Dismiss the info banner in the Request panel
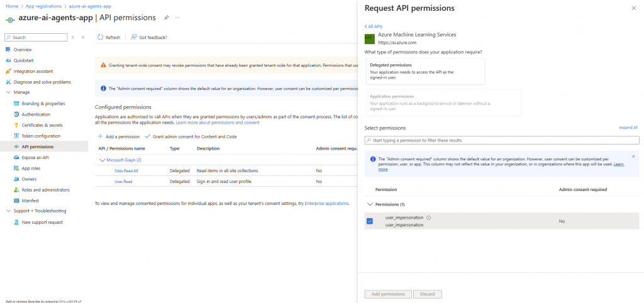Screen dimensions: 644x303 tap(633, 156)
